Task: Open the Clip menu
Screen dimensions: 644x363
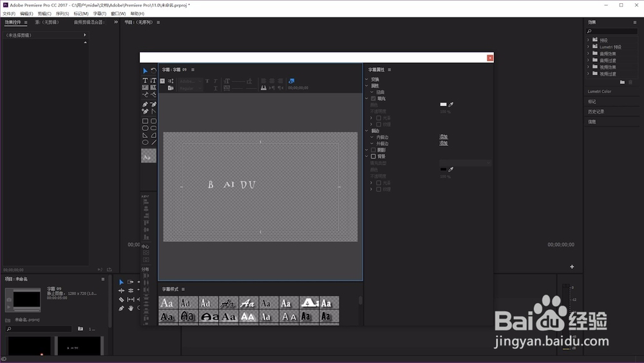Action: pyautogui.click(x=44, y=14)
